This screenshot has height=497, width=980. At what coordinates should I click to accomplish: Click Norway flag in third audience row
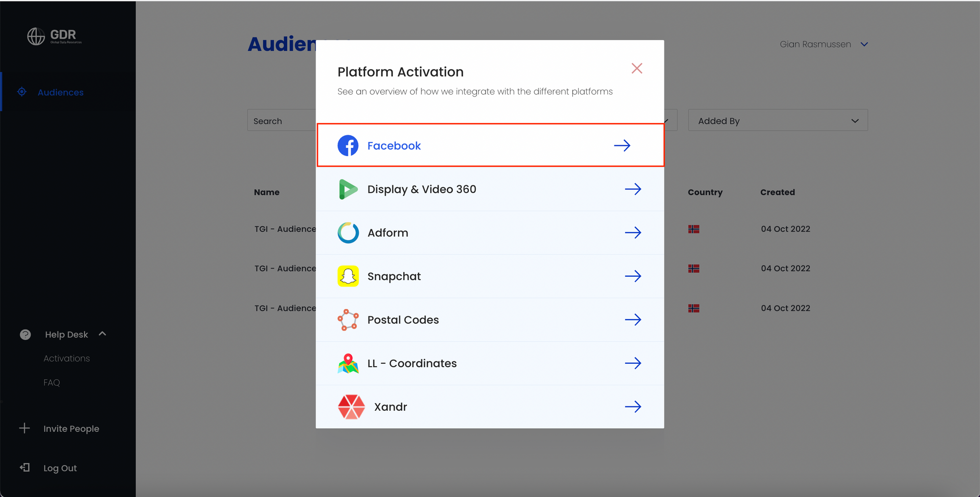(693, 308)
